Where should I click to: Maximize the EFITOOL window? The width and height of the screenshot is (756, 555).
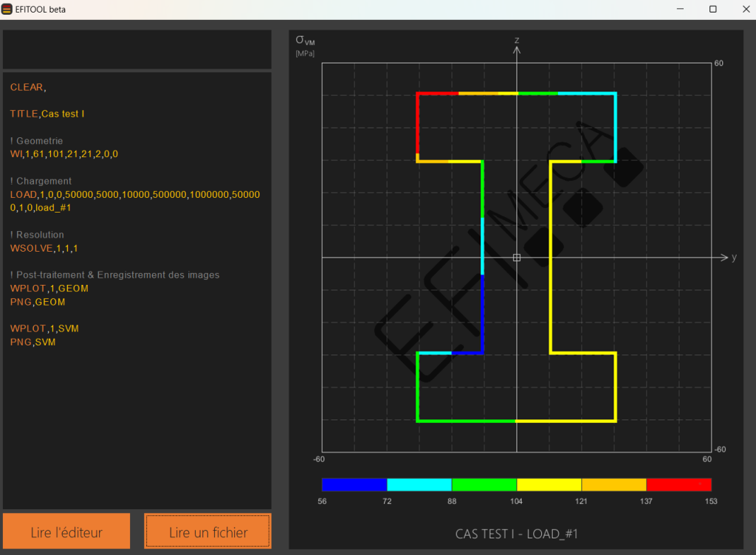point(712,9)
